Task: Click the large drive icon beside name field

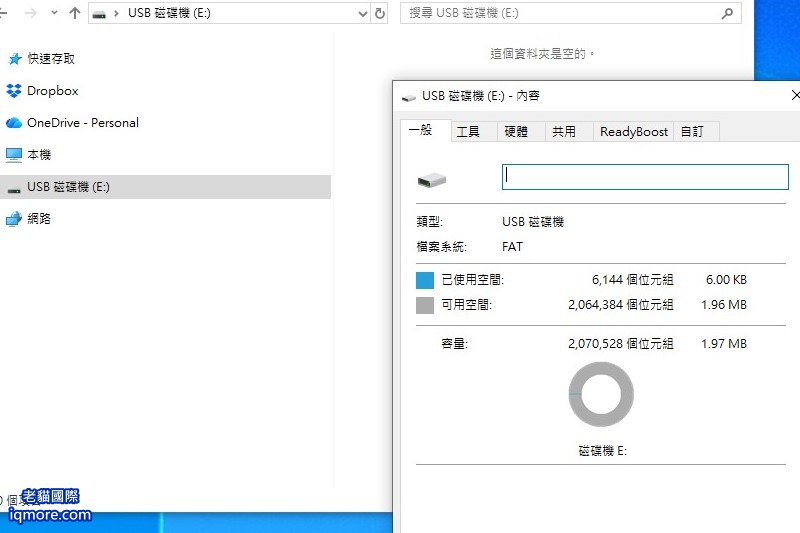Action: coord(432,180)
